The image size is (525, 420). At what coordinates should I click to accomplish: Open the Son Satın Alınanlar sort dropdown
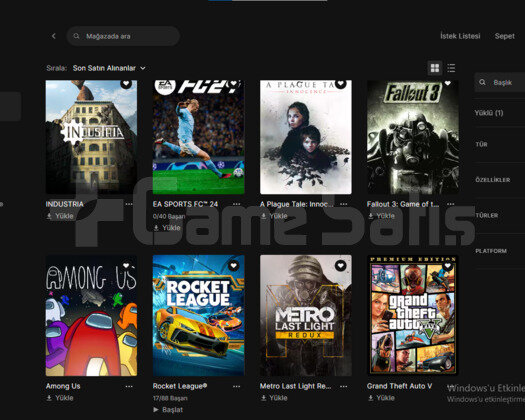click(109, 68)
